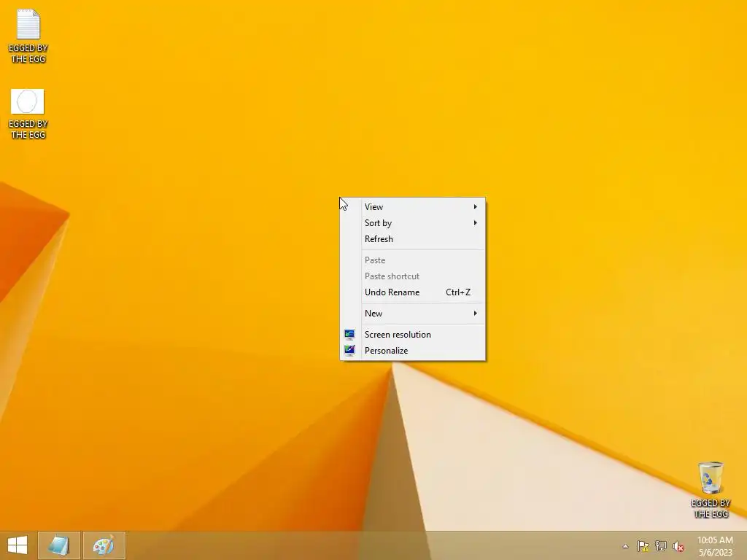This screenshot has width=747, height=560.
Task: Click the arrow beside New
Action: coord(475,314)
